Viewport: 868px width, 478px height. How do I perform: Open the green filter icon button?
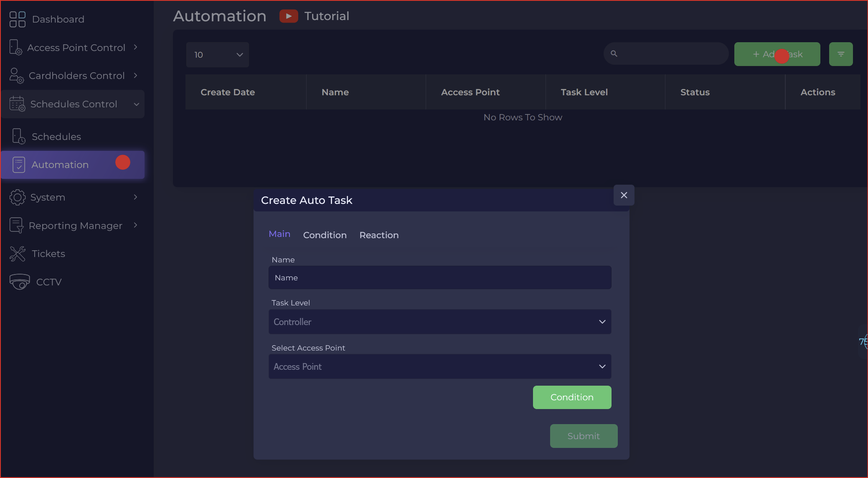point(841,54)
